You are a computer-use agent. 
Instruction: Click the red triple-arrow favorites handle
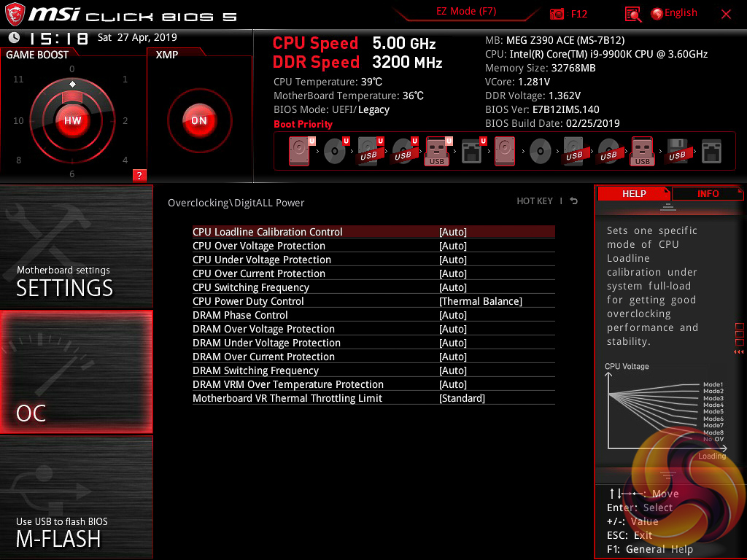pos(739,352)
